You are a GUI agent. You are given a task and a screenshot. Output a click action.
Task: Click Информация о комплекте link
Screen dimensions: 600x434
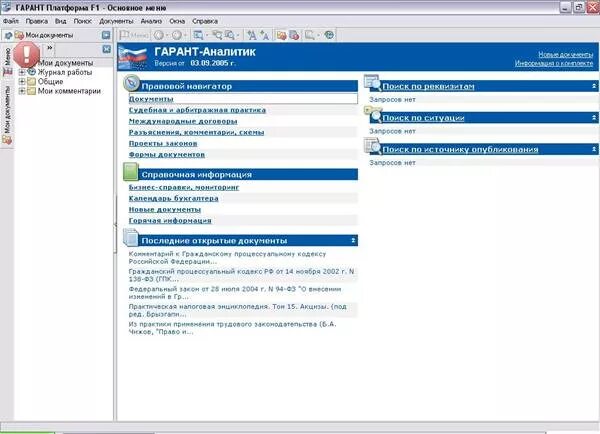(554, 63)
